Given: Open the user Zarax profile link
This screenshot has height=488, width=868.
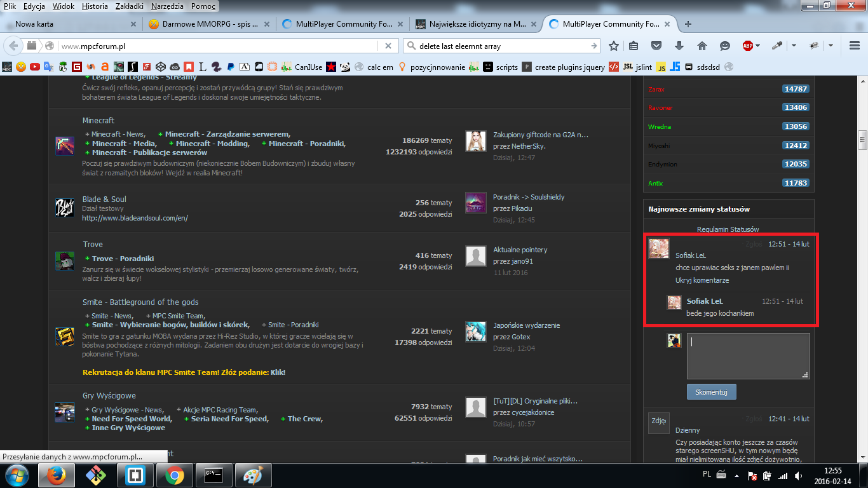Looking at the screenshot, I should 656,90.
